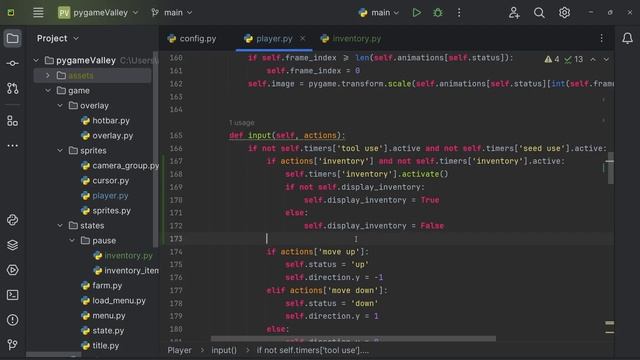640x360 pixels.
Task: Switch to the inventory.py tab
Action: tap(351, 38)
